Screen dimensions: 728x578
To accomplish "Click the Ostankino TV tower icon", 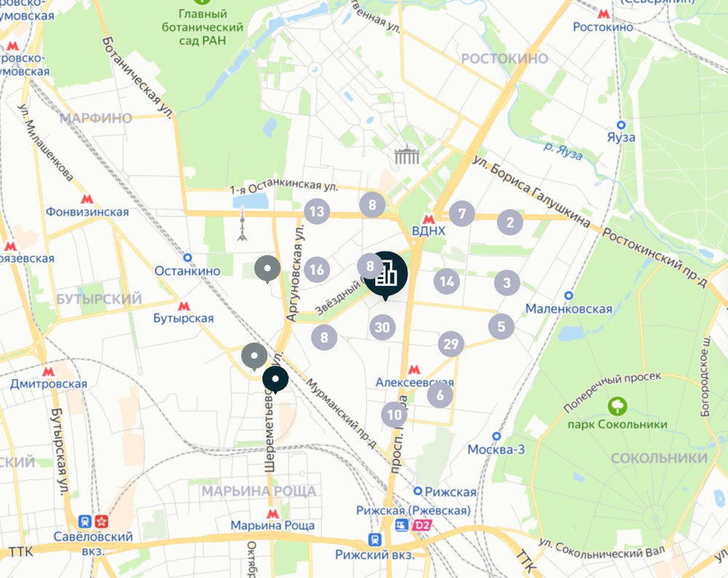I will coord(242,224).
